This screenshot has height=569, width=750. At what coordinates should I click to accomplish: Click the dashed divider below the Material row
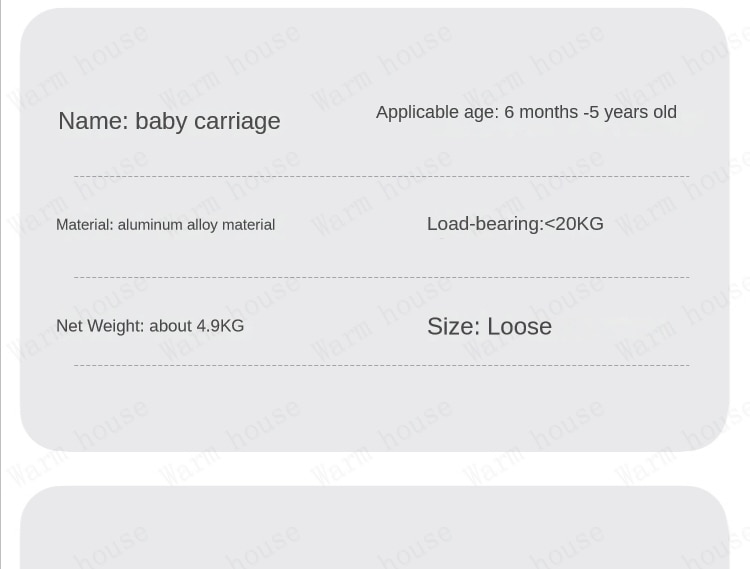click(382, 277)
